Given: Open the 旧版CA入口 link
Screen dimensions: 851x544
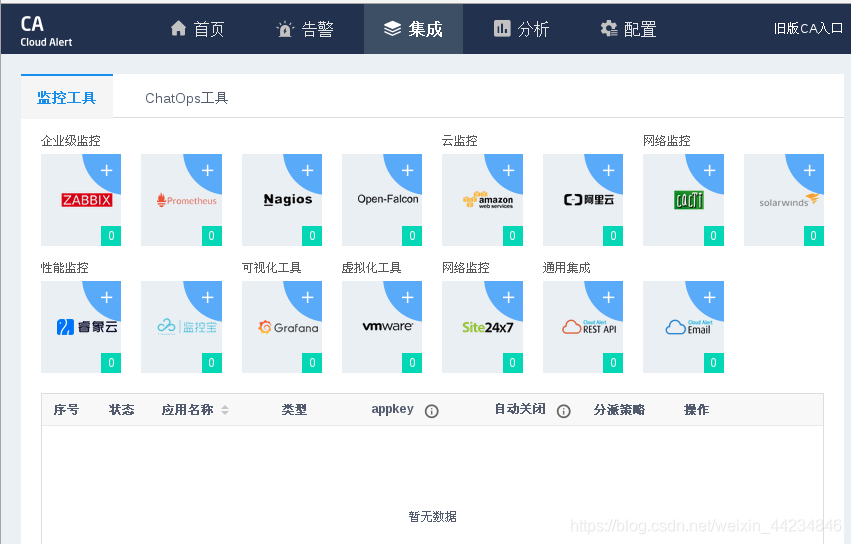Looking at the screenshot, I should (809, 29).
